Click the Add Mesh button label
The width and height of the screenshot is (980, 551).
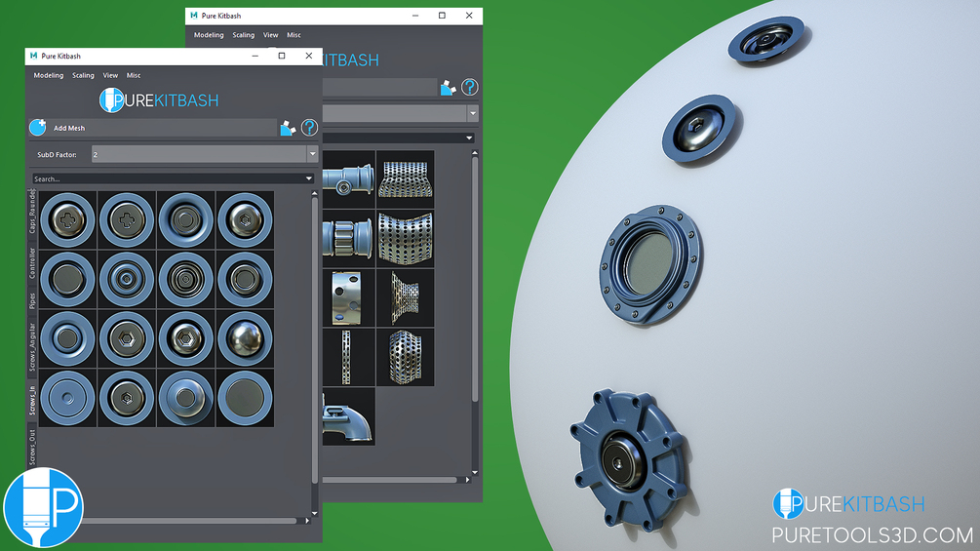pos(69,128)
